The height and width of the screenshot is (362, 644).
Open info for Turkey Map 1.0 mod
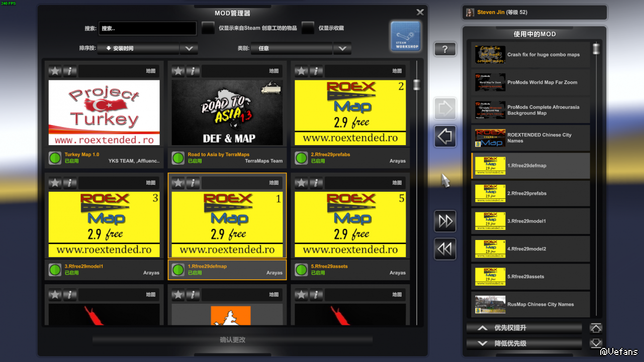(70, 71)
